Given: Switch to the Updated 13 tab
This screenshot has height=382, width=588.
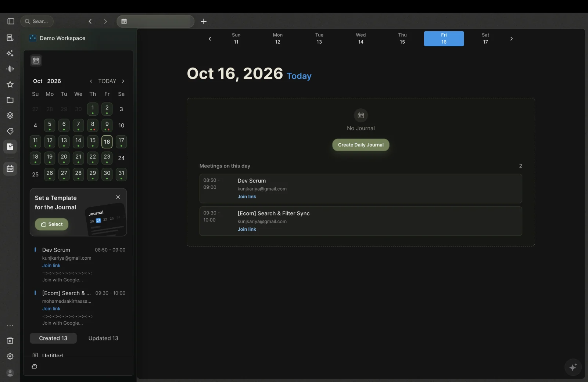Looking at the screenshot, I should tap(103, 338).
